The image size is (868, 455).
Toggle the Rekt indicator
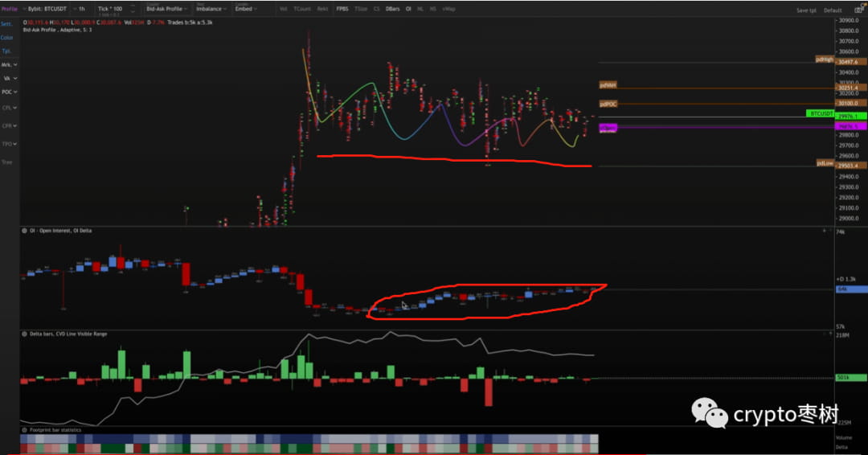coord(323,9)
